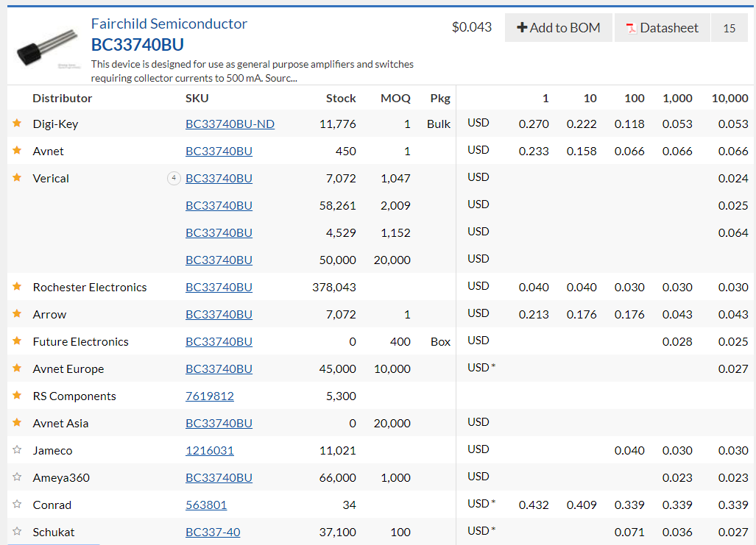Click the part description text

[252, 71]
